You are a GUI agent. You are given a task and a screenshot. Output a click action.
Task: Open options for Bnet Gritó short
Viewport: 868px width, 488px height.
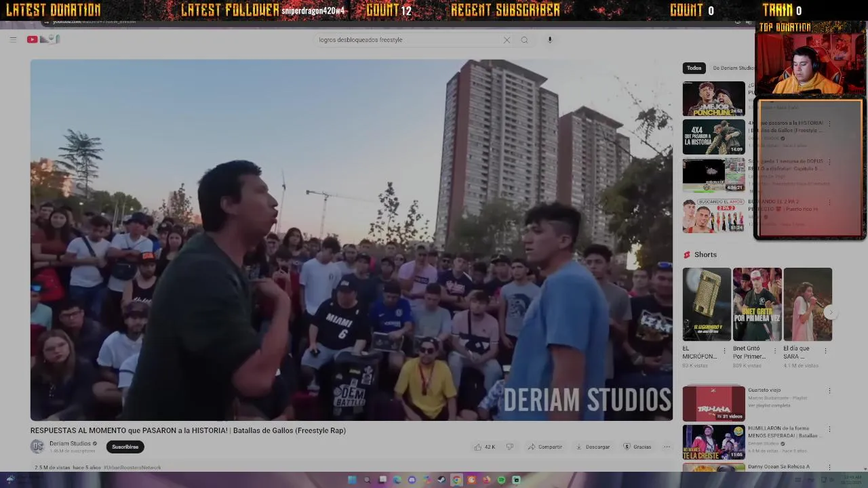775,351
